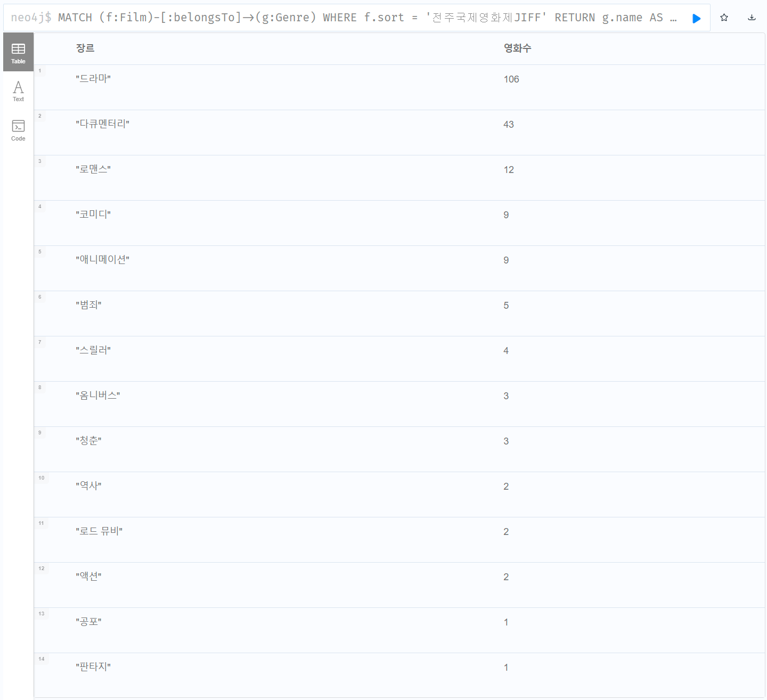Click the count 106 next to "드라마"
Image resolution: width=767 pixels, height=700 pixels.
511,79
